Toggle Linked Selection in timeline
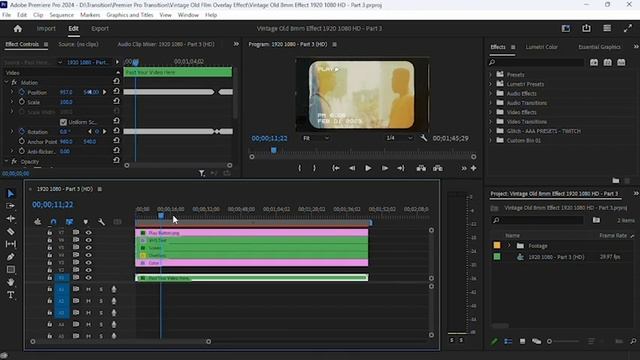 (70, 222)
